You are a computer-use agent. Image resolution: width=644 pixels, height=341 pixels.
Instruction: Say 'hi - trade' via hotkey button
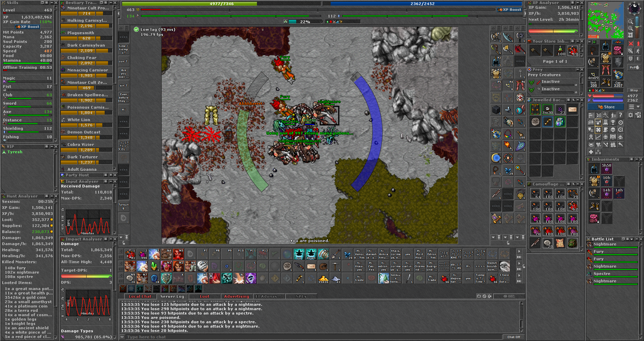360,279
